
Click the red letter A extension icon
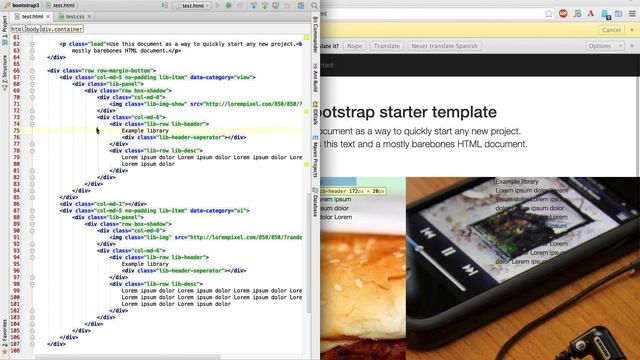tap(591, 13)
